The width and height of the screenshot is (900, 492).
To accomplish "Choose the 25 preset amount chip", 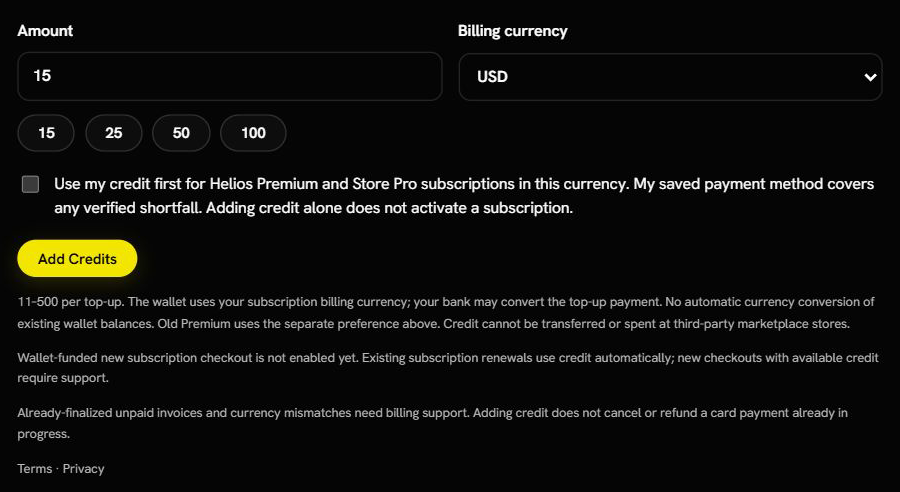I will click(x=114, y=133).
